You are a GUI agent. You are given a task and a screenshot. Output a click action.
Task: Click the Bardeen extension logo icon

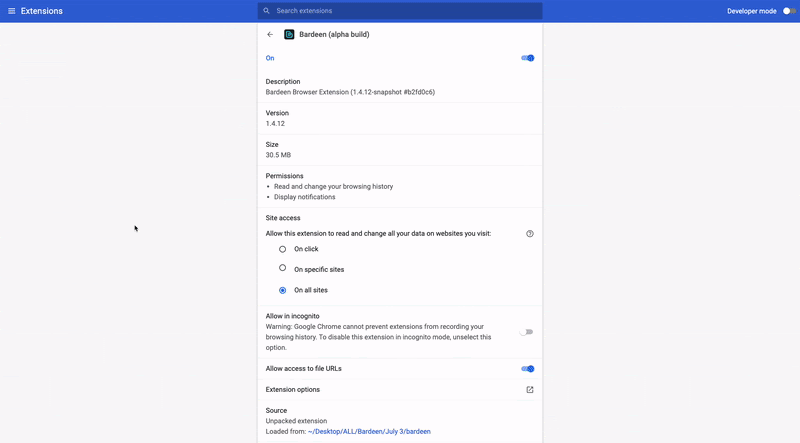pos(289,34)
